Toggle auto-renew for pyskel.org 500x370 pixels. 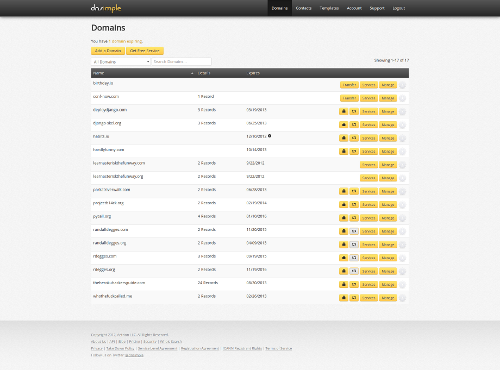coord(354,218)
